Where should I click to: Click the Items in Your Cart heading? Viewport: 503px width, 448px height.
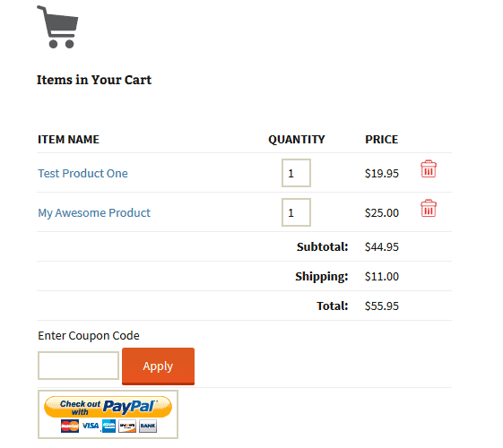pyautogui.click(x=93, y=80)
